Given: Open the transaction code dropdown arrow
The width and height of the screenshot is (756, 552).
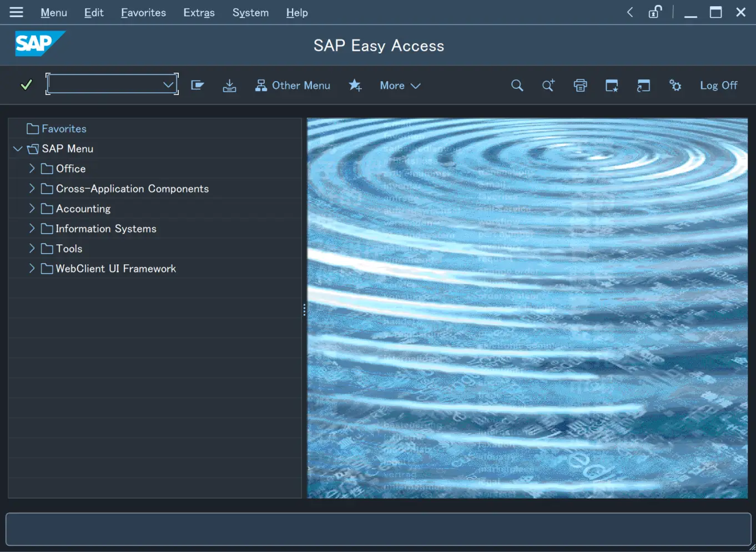Looking at the screenshot, I should (x=168, y=84).
